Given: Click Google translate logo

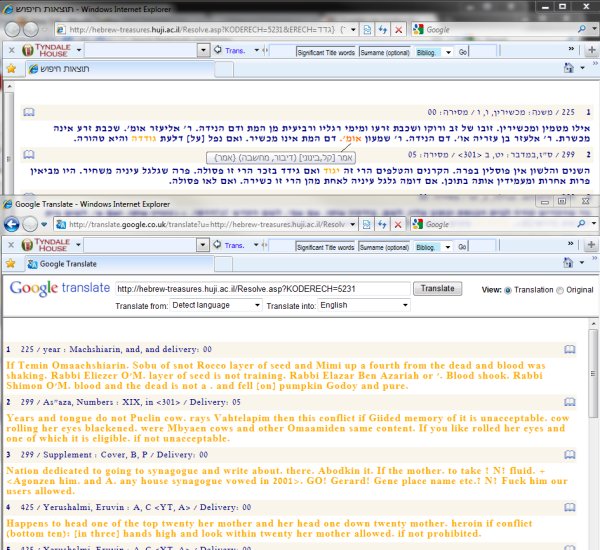Looking at the screenshot, I should coord(60,288).
